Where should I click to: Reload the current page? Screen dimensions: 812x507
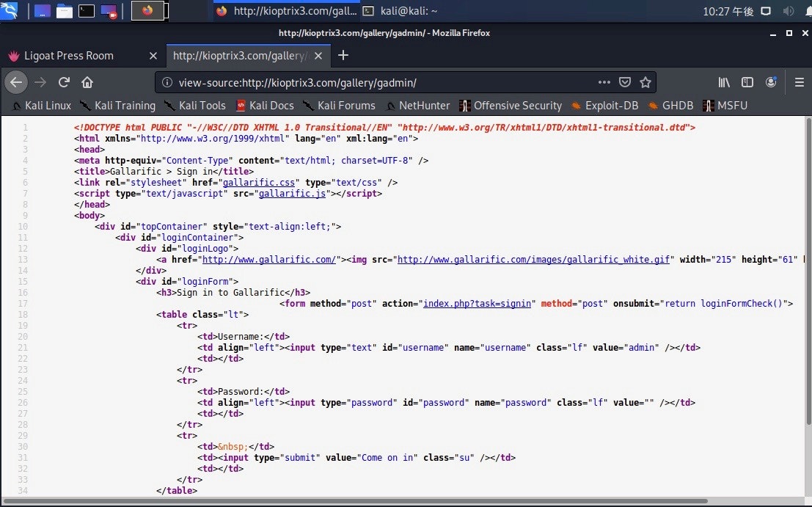pyautogui.click(x=64, y=82)
